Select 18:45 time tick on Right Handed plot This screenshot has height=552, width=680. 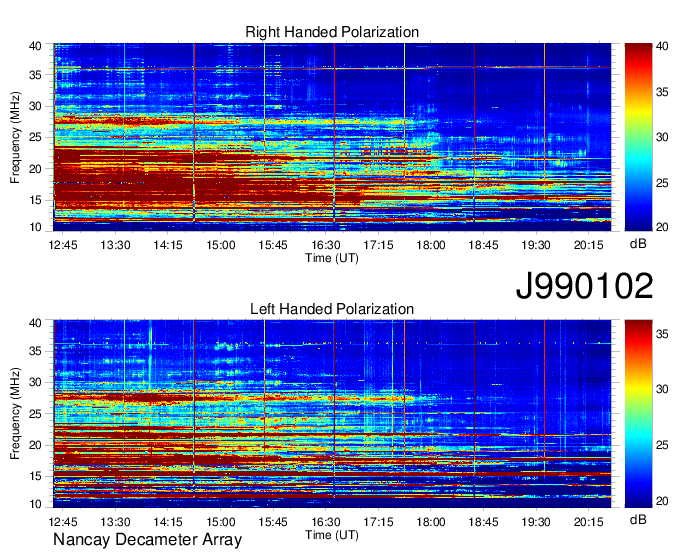tap(483, 245)
